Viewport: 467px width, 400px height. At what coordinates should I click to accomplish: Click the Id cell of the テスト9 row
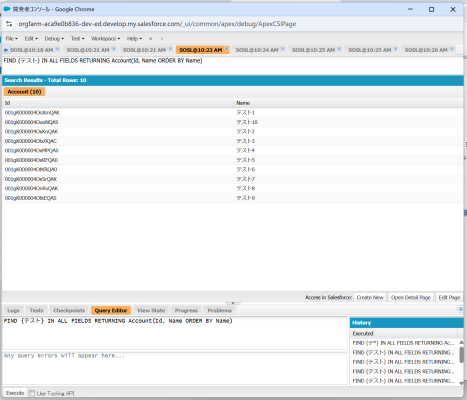click(x=118, y=198)
